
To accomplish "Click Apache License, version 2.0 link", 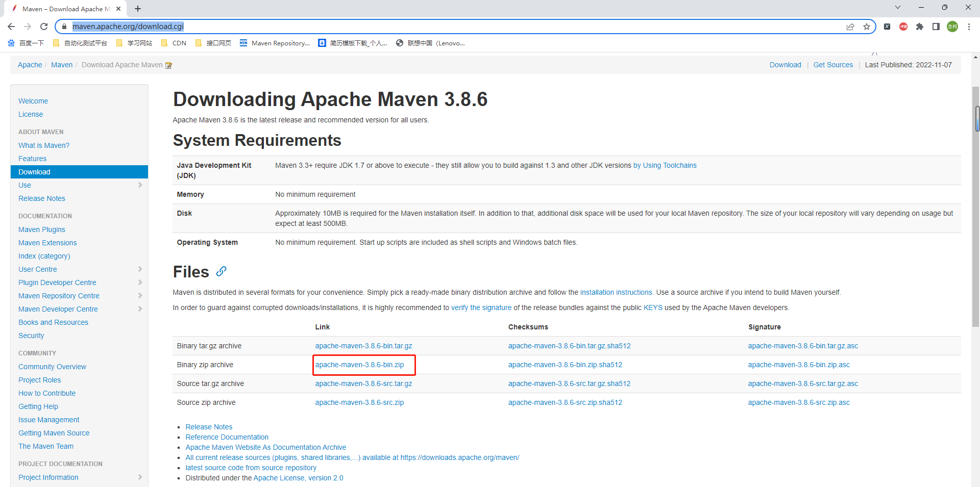I will point(298,478).
